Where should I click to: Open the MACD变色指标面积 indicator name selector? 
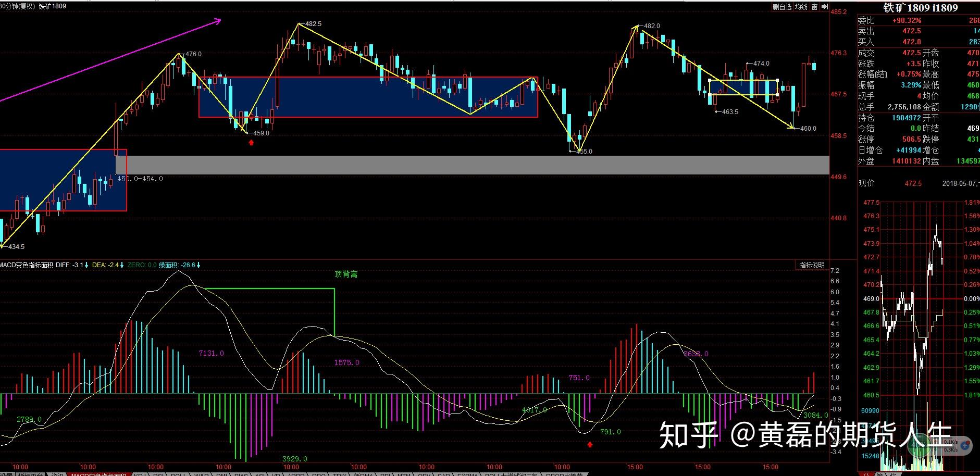point(27,265)
